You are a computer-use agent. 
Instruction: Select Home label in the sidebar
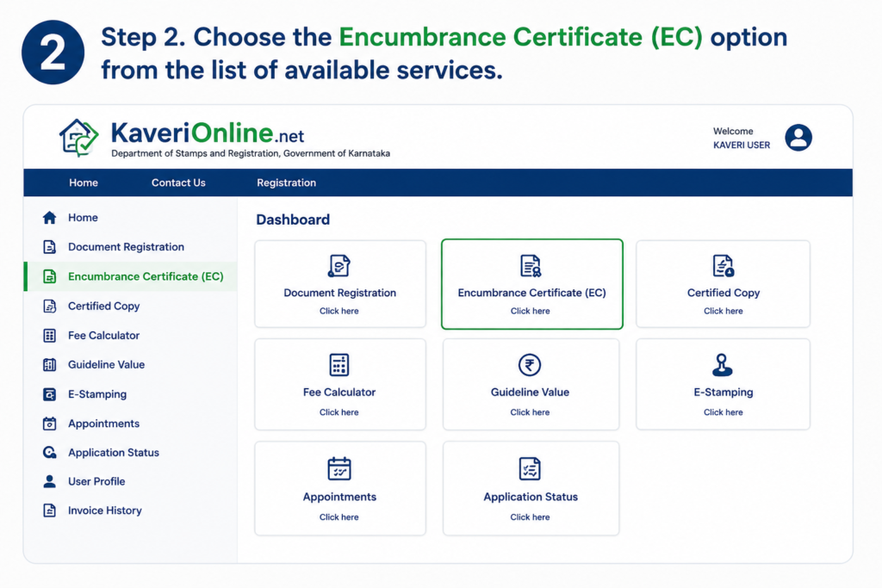click(x=83, y=218)
